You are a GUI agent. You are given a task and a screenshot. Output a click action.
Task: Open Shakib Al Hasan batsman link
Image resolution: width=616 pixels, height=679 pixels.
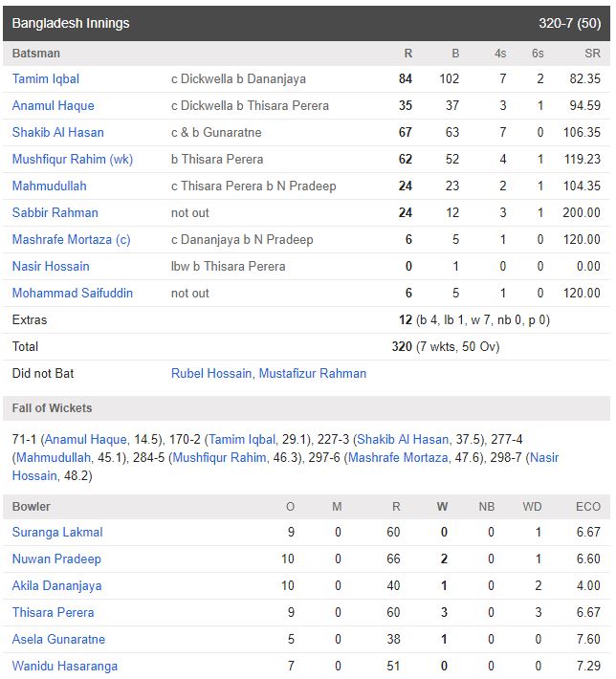click(x=57, y=133)
